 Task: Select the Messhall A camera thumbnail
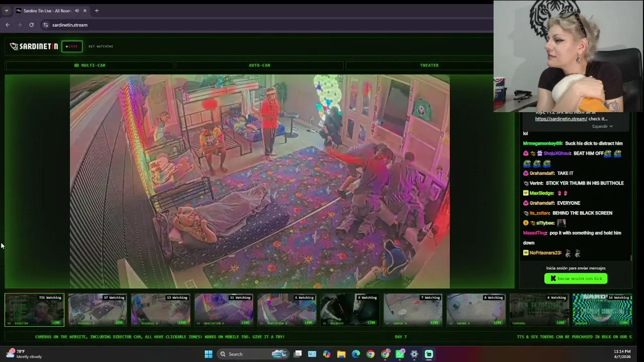tap(97, 310)
